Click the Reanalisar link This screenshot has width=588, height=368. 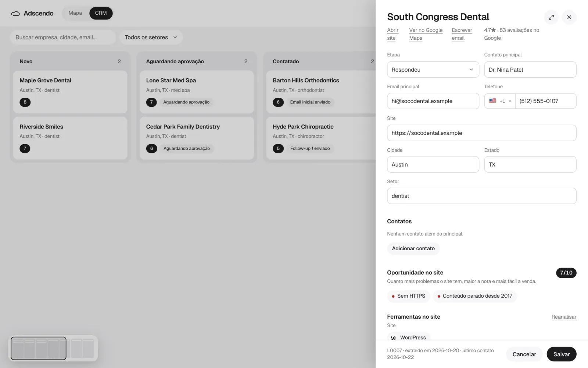pos(564,317)
